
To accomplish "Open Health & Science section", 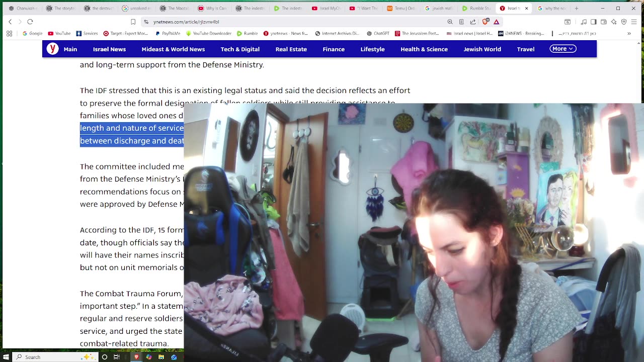I will (424, 49).
